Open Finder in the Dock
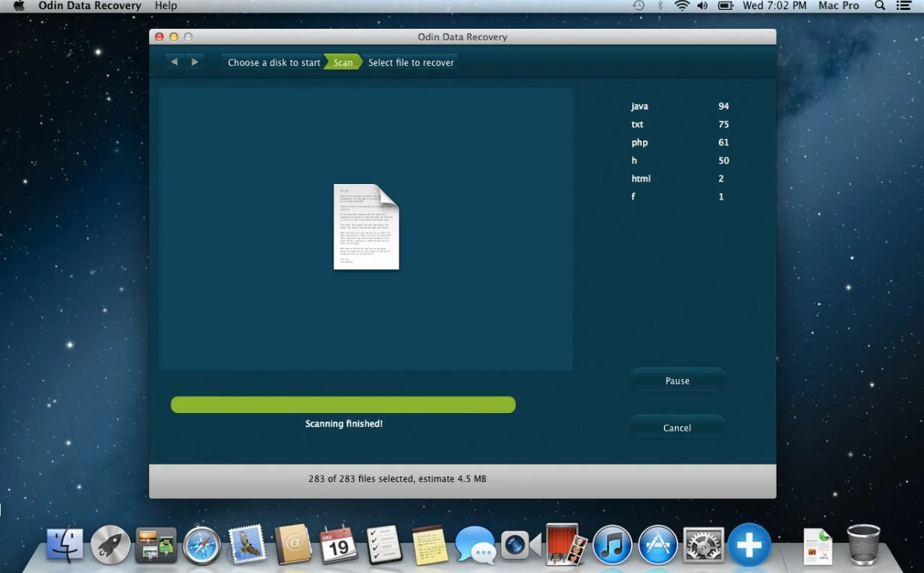This screenshot has height=573, width=924. click(x=65, y=543)
